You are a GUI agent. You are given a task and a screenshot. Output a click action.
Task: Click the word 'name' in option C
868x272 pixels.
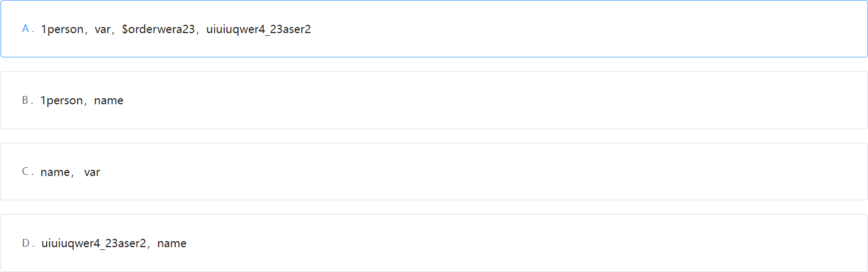point(55,172)
